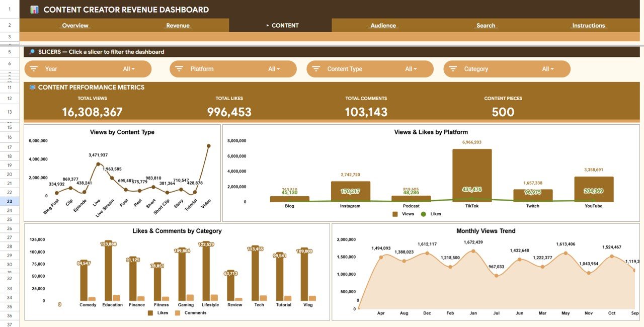
Task: Select the TikTok views bar
Action: tap(471, 175)
